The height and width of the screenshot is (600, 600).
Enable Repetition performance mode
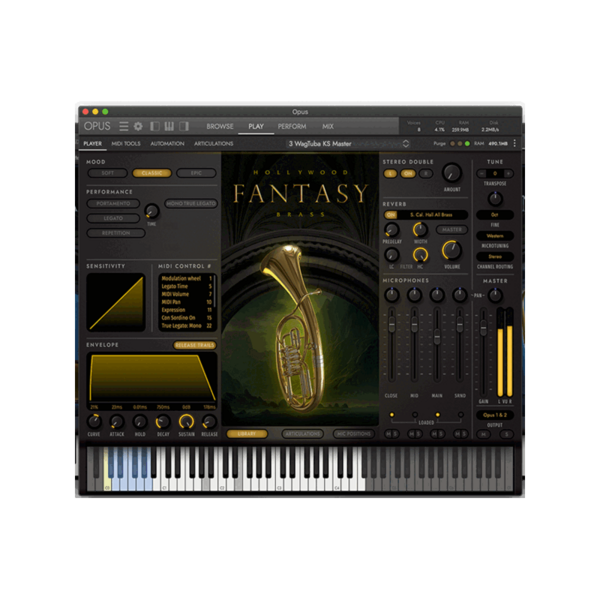point(116,233)
